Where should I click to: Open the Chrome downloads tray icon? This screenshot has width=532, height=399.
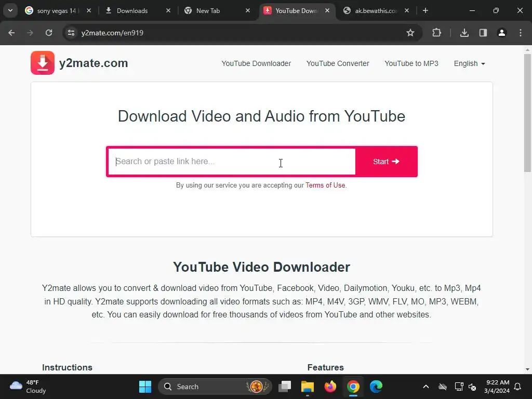(x=464, y=33)
